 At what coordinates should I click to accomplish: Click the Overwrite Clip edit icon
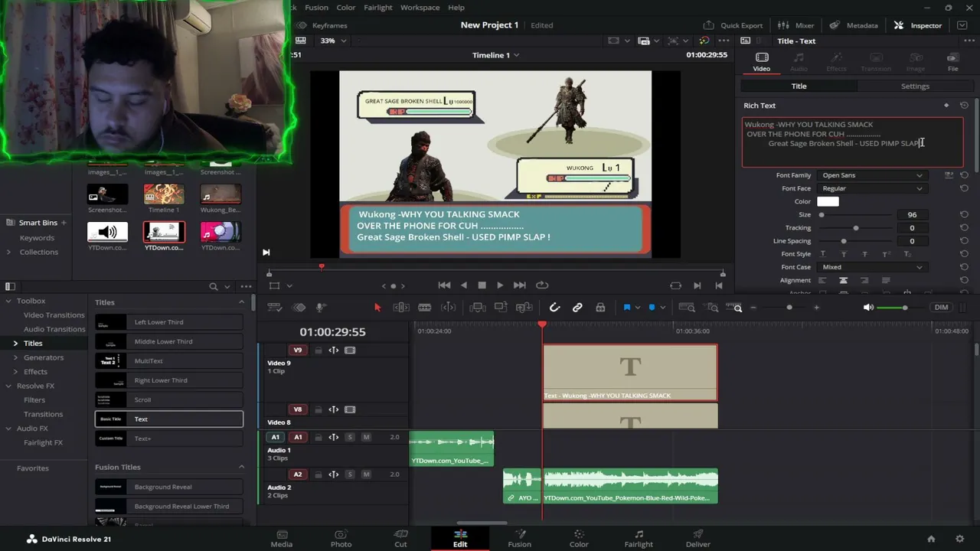(x=501, y=308)
